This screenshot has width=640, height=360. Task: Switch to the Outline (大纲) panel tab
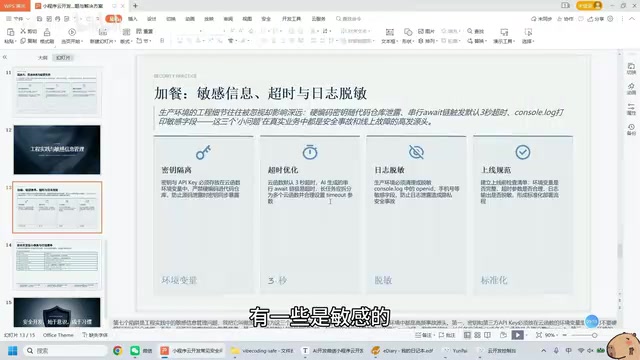(x=42, y=58)
